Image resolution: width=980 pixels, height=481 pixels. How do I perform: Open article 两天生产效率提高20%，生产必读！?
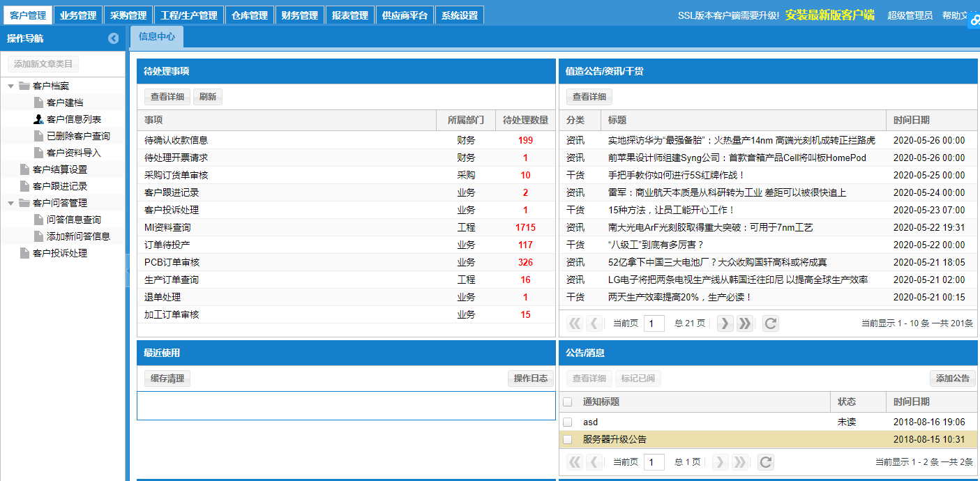[x=680, y=297]
